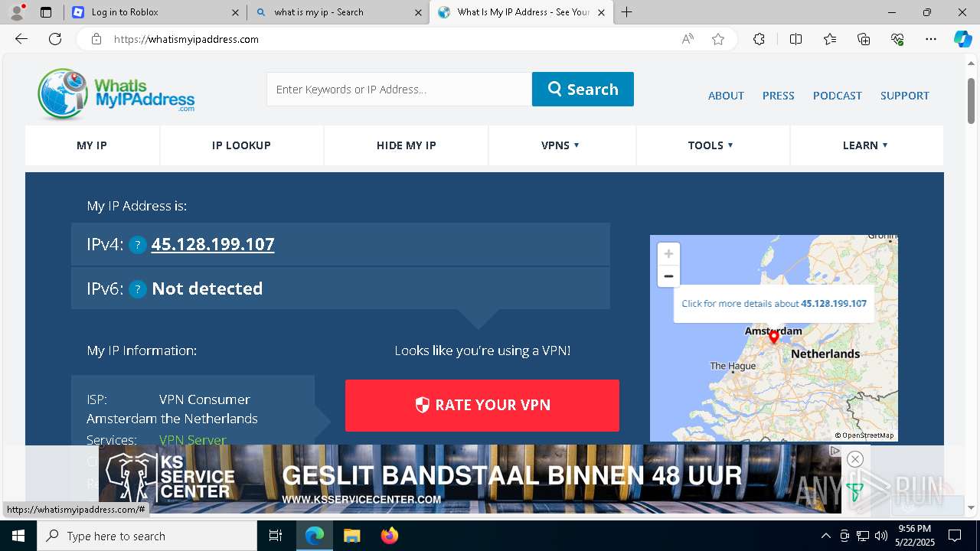The image size is (980, 551).
Task: Switch to the Log in to Roblox tab
Action: [155, 12]
